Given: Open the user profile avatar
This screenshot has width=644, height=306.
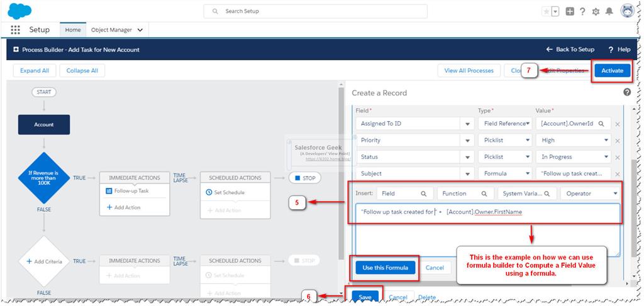Looking at the screenshot, I should point(628,11).
